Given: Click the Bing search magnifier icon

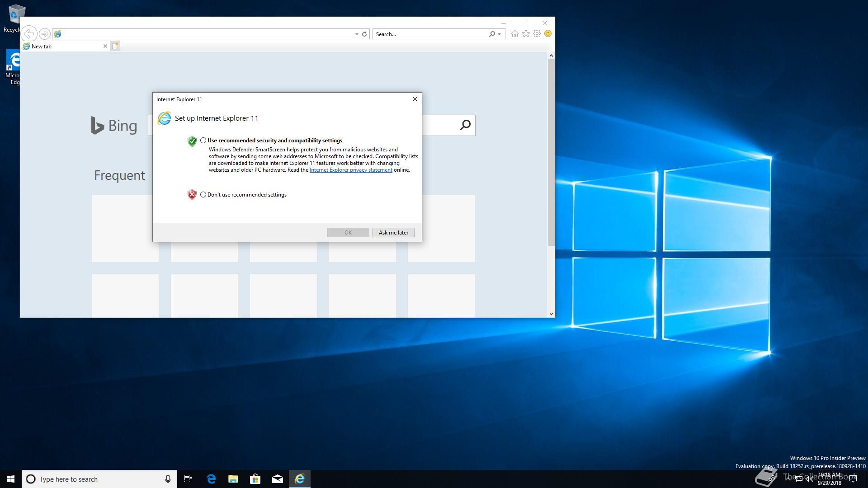Looking at the screenshot, I should pos(465,125).
